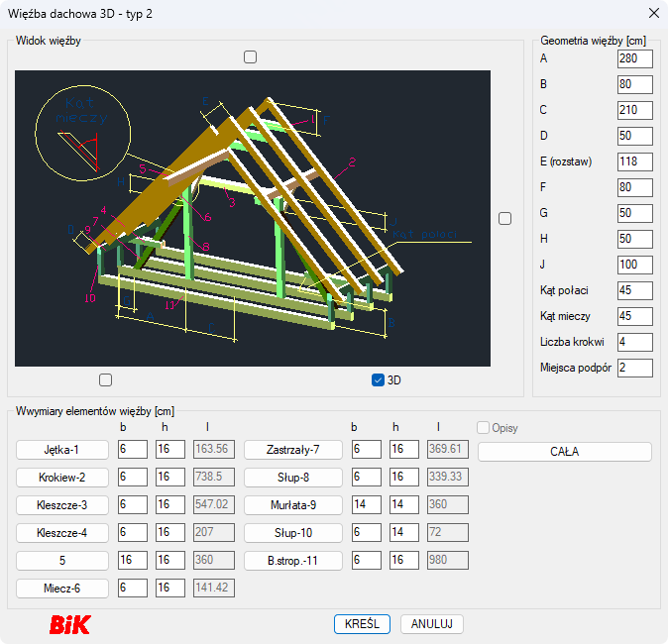Enable the checkbox above the roof preview

(x=250, y=57)
